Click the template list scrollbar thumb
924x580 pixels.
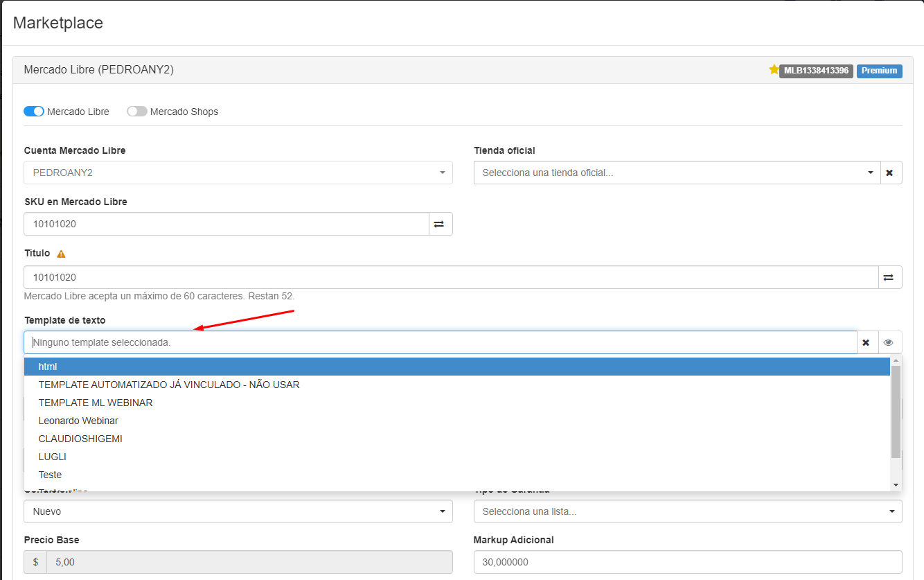tap(896, 412)
